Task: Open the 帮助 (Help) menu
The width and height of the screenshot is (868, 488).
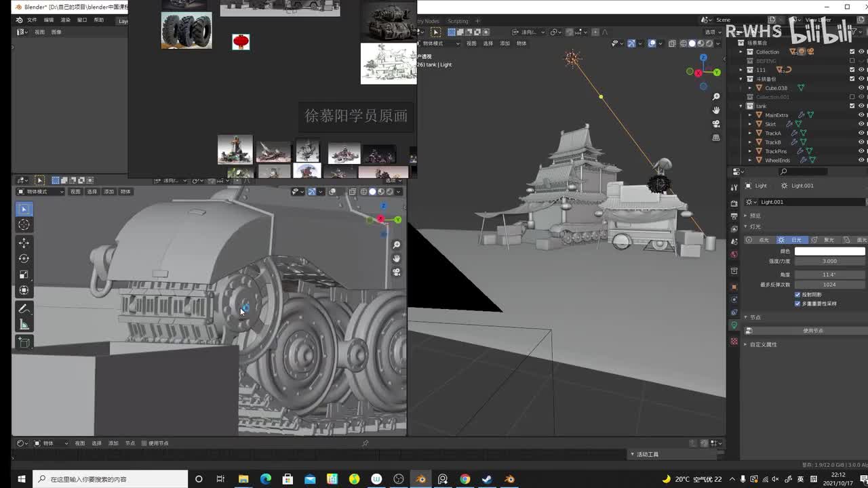Action: tap(99, 20)
